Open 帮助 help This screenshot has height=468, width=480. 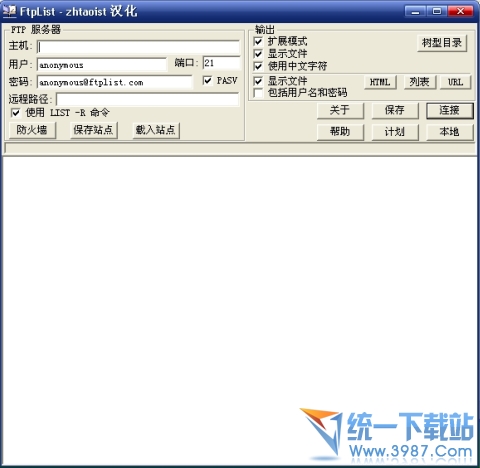[340, 132]
